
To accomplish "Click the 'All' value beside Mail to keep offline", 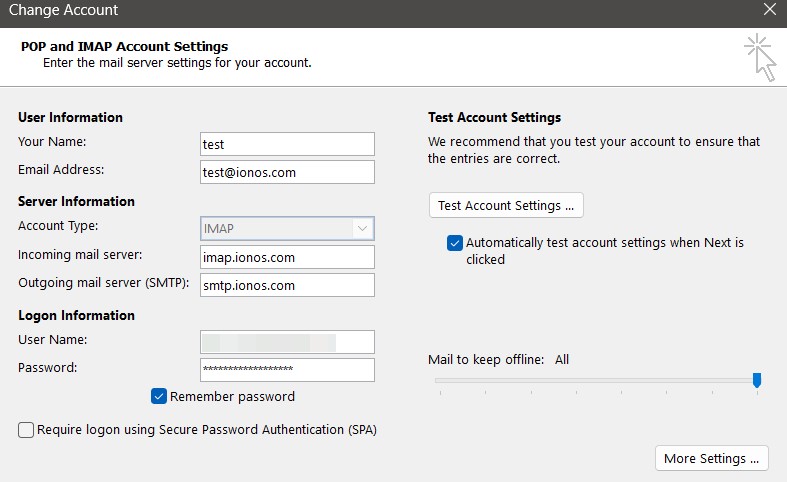I will tap(561, 359).
